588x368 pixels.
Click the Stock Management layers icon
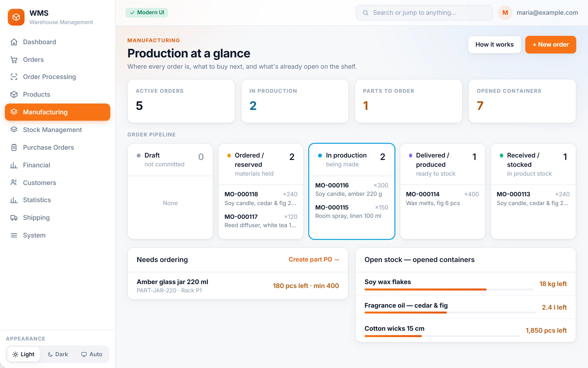tap(14, 130)
